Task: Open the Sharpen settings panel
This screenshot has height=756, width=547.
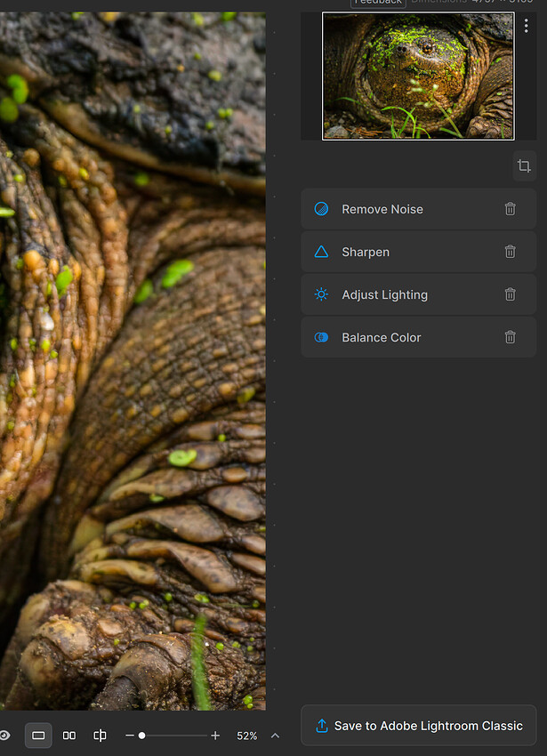Action: point(366,252)
